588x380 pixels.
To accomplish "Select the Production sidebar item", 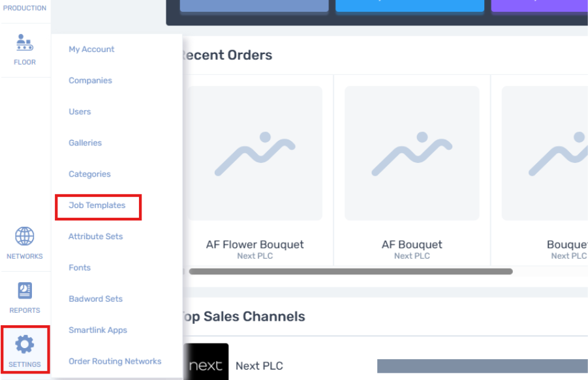I will (25, 8).
